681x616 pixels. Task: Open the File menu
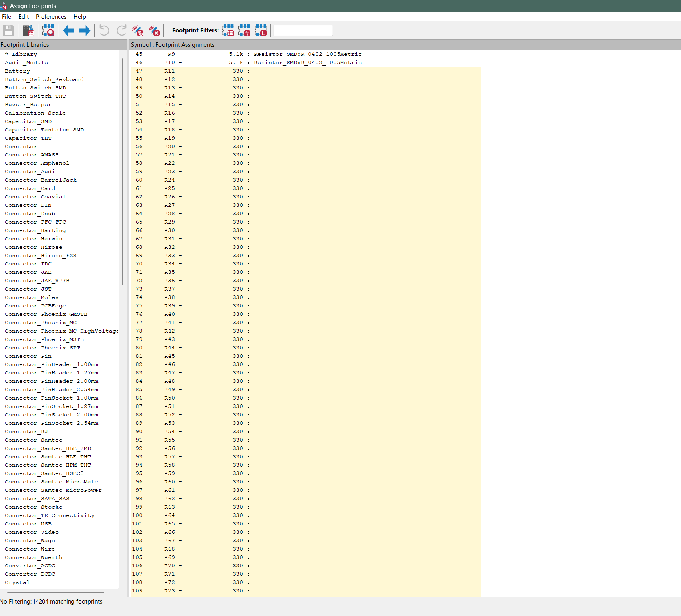pos(7,17)
